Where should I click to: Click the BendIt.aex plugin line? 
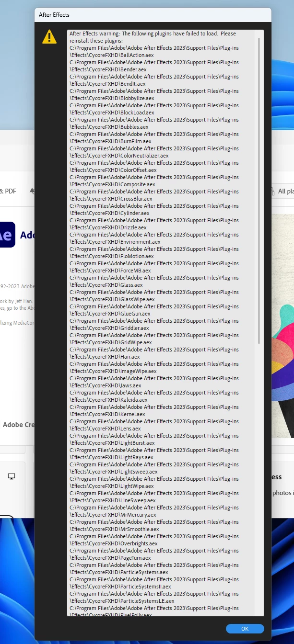107,84
